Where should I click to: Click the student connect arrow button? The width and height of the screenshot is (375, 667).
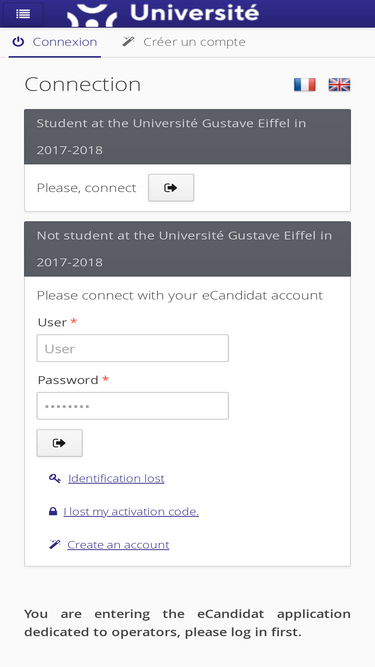pos(171,188)
